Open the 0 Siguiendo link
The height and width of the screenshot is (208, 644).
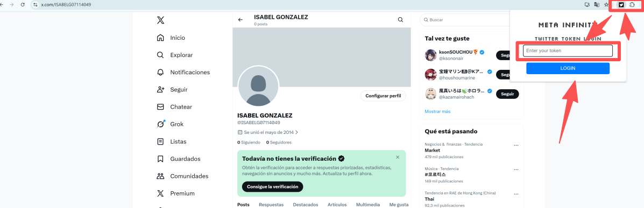249,142
